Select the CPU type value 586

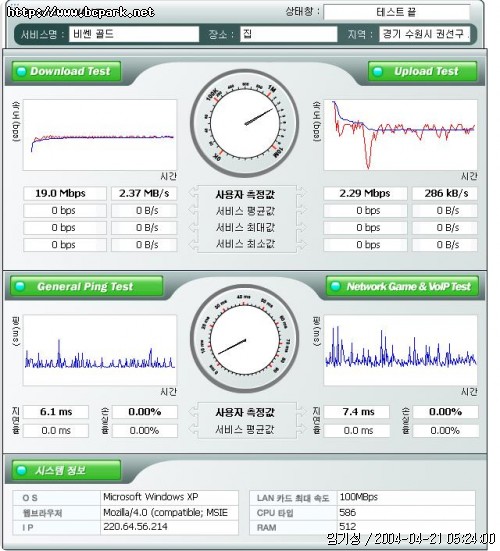(x=348, y=513)
